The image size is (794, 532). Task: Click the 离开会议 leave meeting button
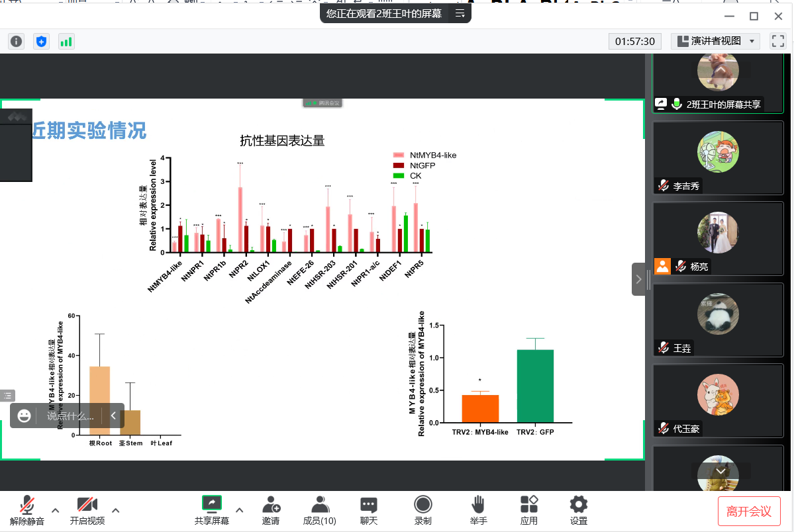748,511
